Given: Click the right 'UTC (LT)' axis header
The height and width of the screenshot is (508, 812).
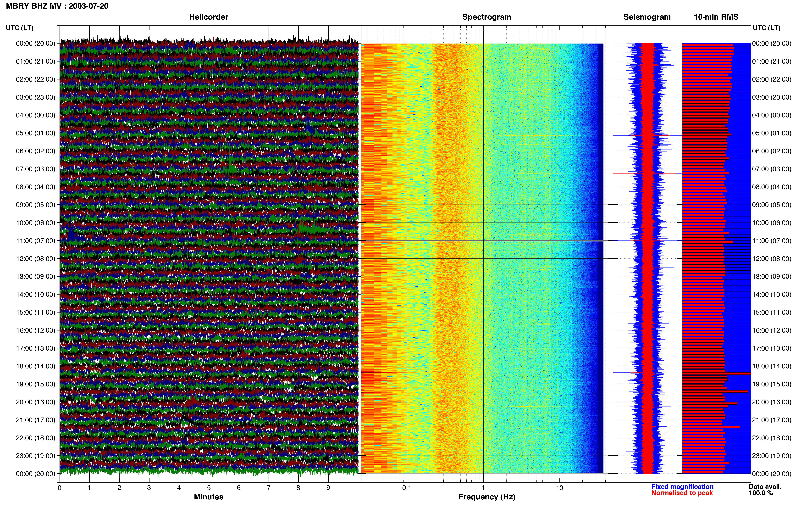Looking at the screenshot, I should [766, 28].
